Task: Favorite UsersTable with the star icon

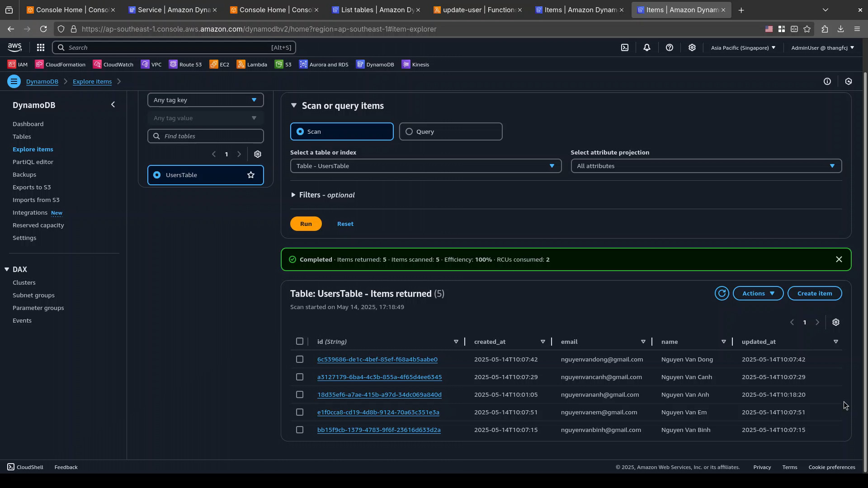Action: point(251,175)
